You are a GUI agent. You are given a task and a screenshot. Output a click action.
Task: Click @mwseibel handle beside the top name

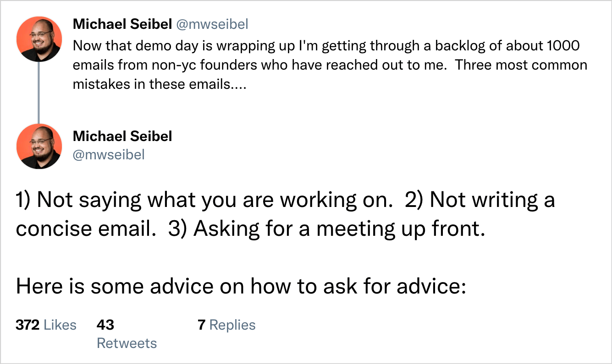tap(212, 24)
